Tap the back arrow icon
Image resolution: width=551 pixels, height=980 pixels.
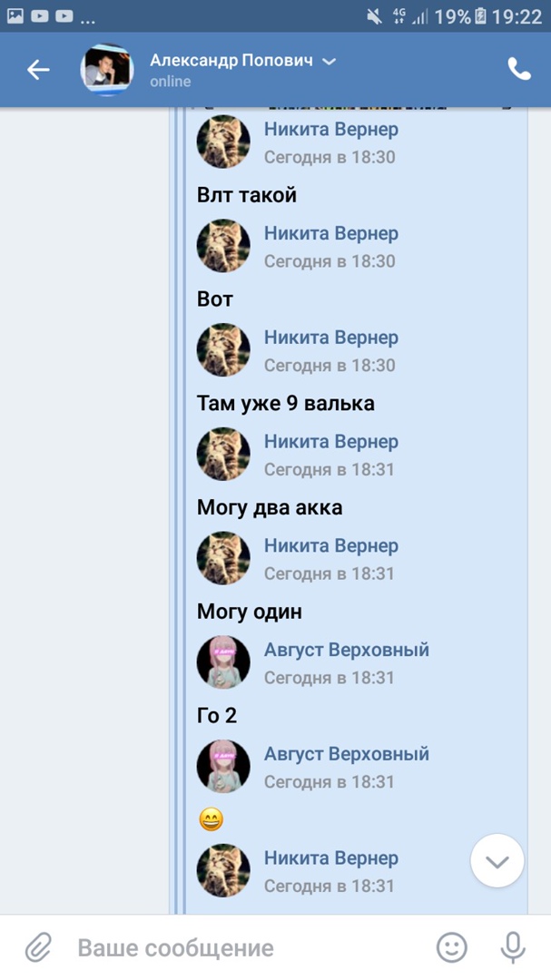tap(38, 70)
